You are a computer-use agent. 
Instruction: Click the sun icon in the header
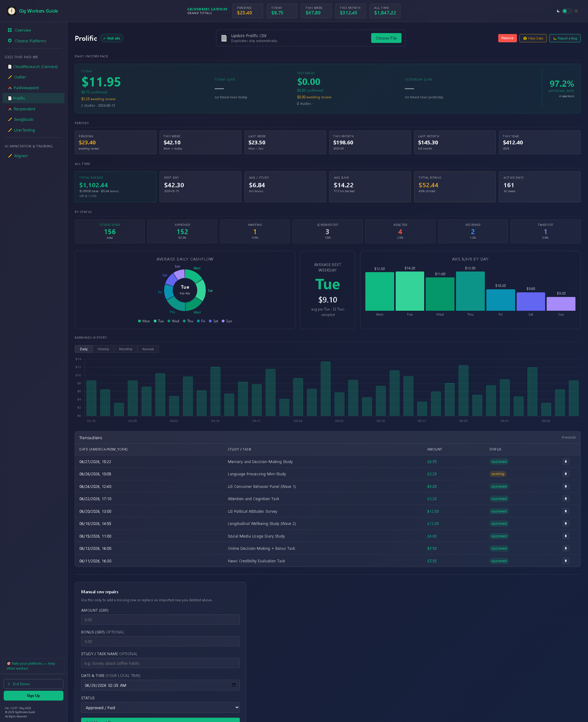pos(576,11)
